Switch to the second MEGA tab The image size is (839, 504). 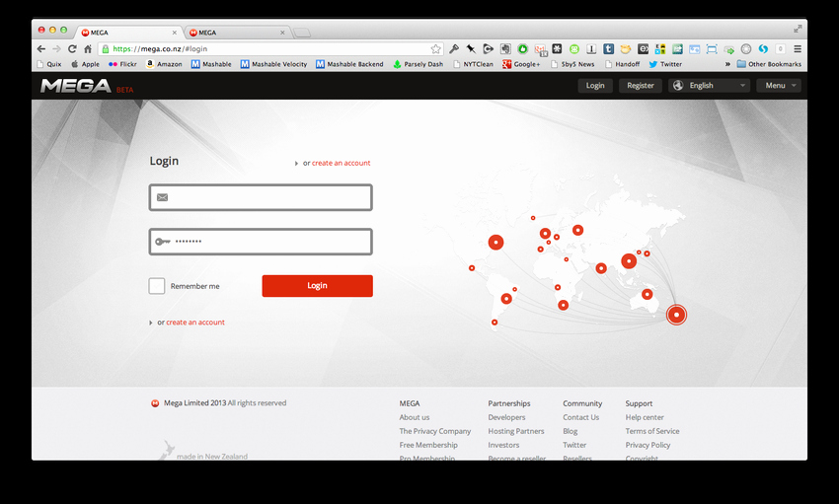(x=237, y=33)
